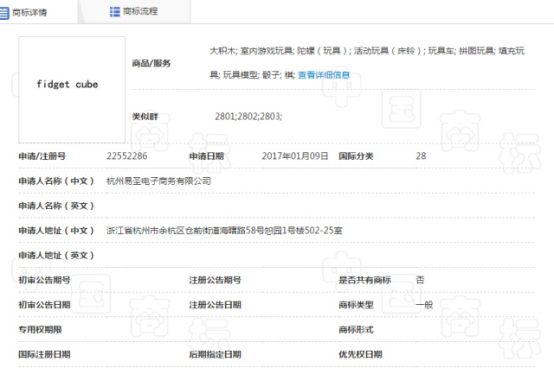Click the 注册公告期号 label
The width and height of the screenshot is (554, 369).
click(215, 280)
